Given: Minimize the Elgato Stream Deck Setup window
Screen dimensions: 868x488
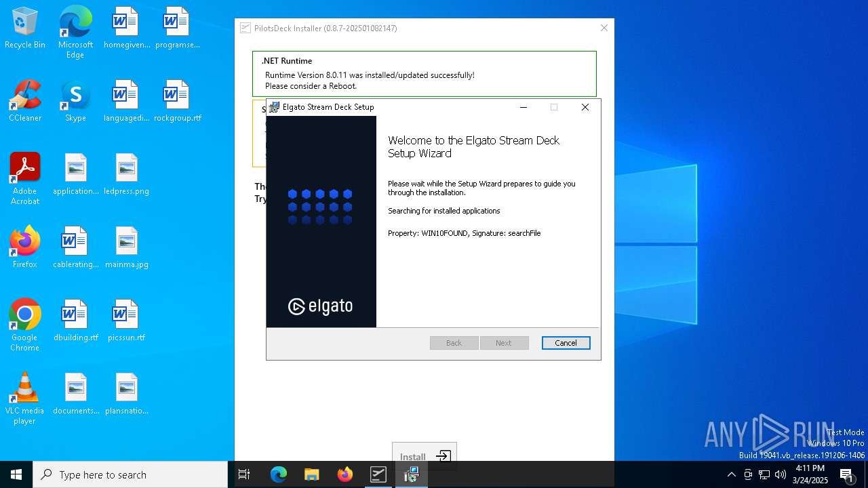Looking at the screenshot, I should pos(524,107).
